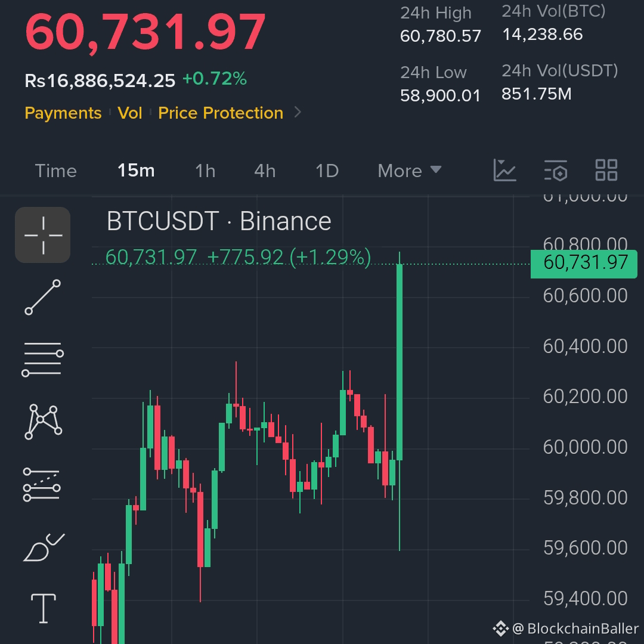
Task: Click the +0.72% change value
Action: [215, 79]
